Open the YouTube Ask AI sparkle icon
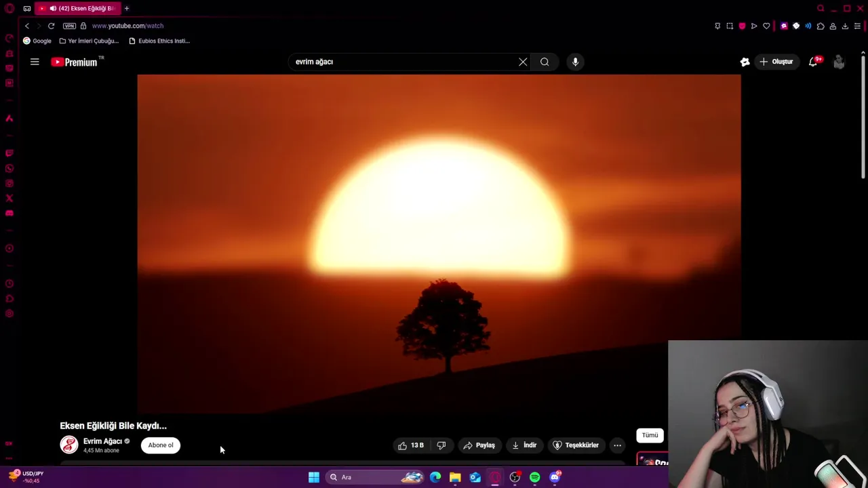Screen dimensions: 868x488 [x=745, y=62]
